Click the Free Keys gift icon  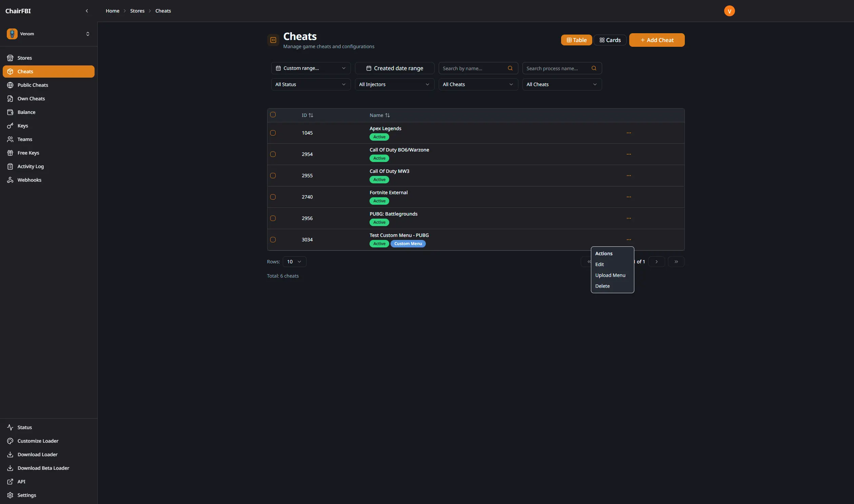pos(10,153)
